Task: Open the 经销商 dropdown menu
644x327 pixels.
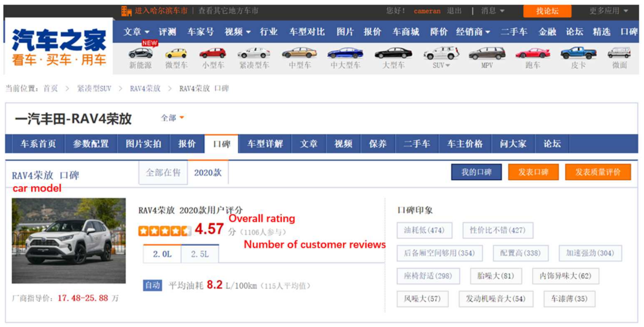Action: (473, 32)
